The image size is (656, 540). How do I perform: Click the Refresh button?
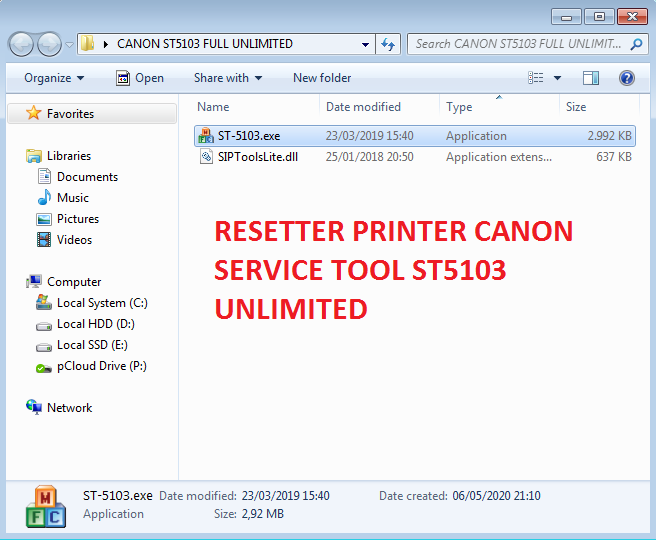388,44
